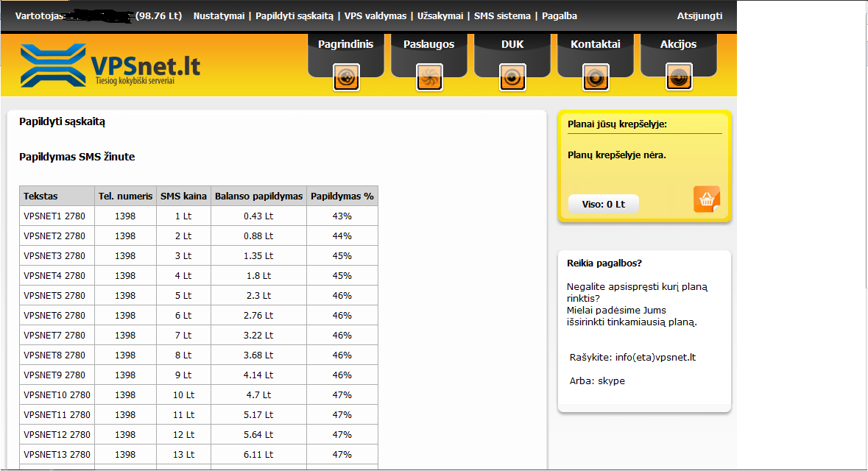Click the 5.64 Lt balance cell
This screenshot has width=868, height=471.
pyautogui.click(x=258, y=435)
